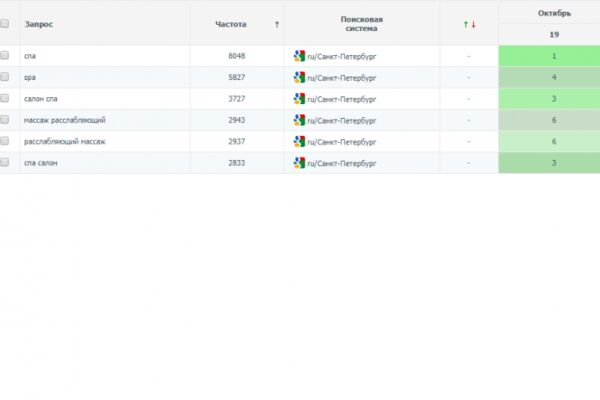Click the red down arrow in header

(x=473, y=24)
